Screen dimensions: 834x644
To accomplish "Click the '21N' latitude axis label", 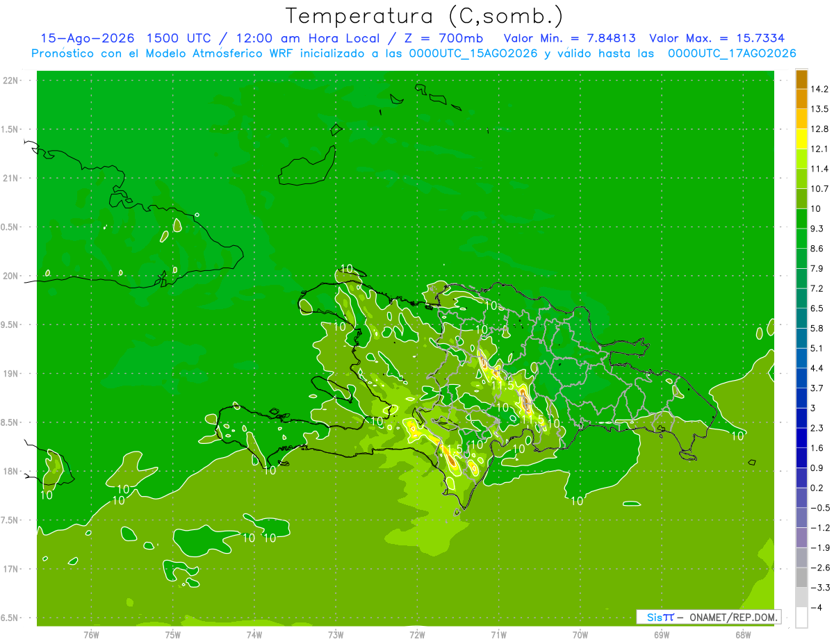I will pyautogui.click(x=10, y=178).
